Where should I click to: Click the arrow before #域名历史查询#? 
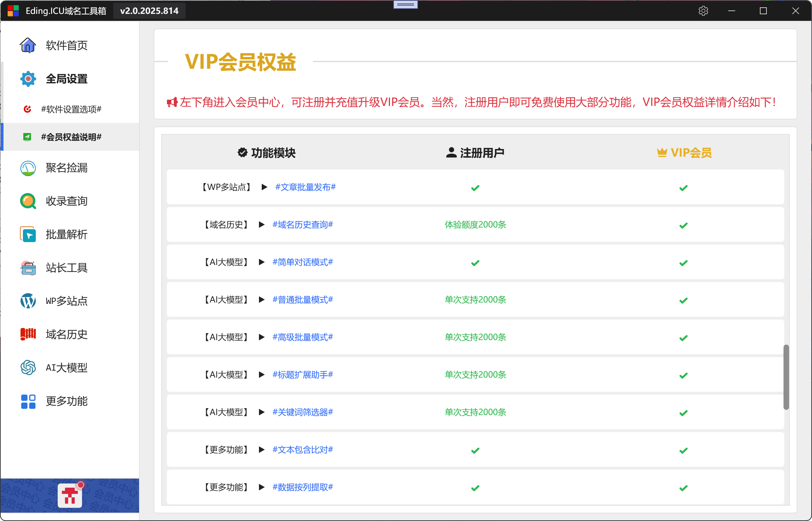coord(261,225)
